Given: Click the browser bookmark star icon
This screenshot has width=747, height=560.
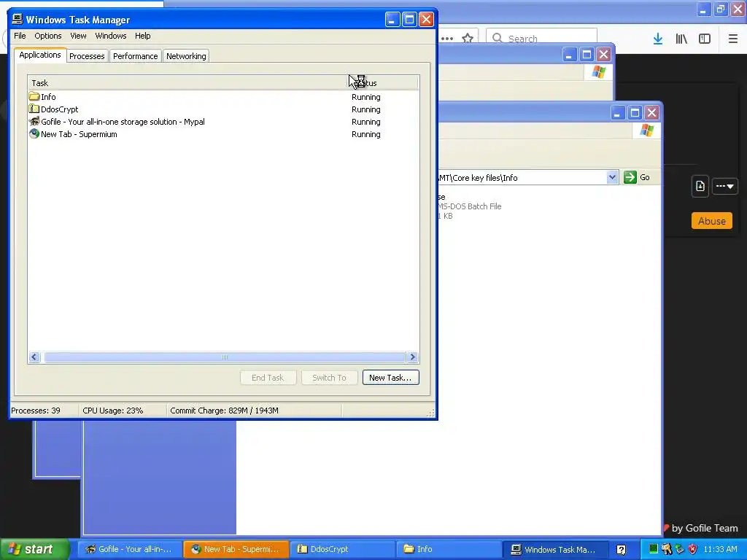Looking at the screenshot, I should [468, 39].
